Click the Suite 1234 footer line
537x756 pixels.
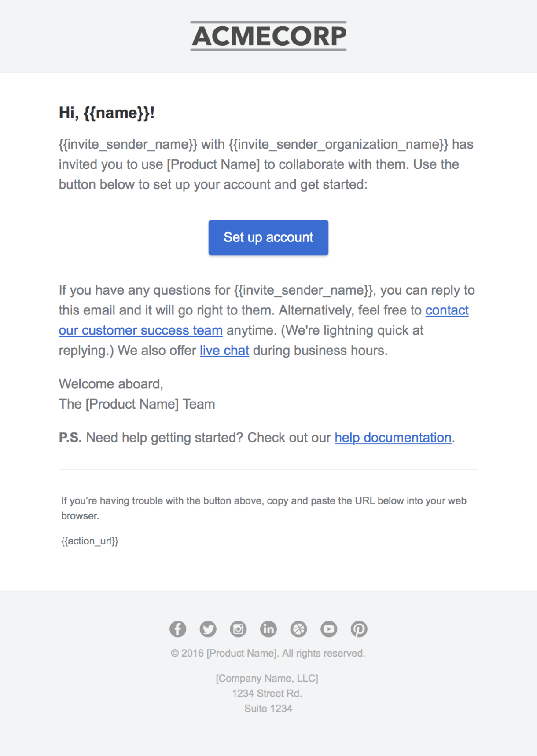click(x=268, y=709)
